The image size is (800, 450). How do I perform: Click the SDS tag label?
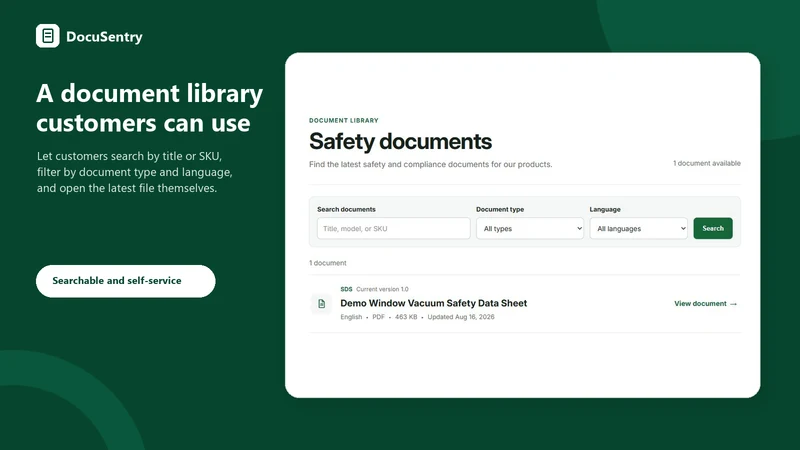pyautogui.click(x=346, y=289)
